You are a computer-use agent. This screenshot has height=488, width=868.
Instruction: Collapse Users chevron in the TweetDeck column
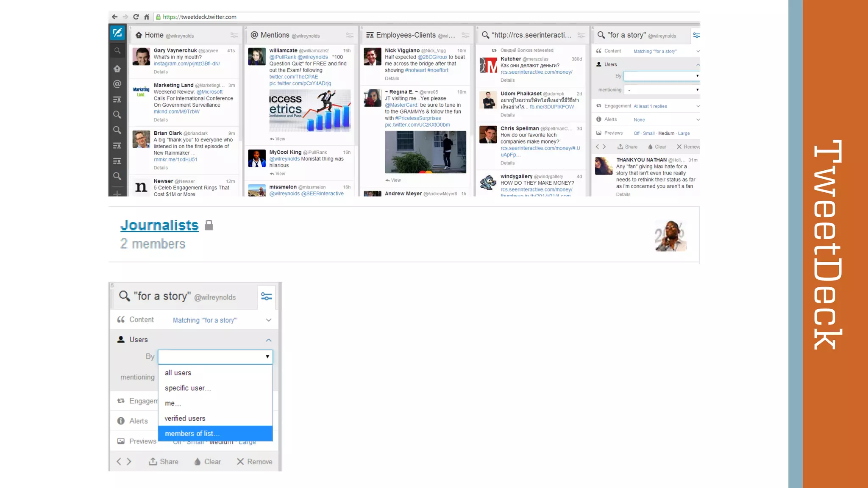click(698, 65)
